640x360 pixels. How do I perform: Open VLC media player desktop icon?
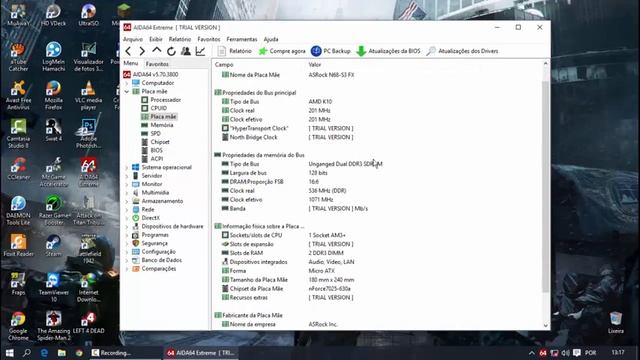[89, 96]
